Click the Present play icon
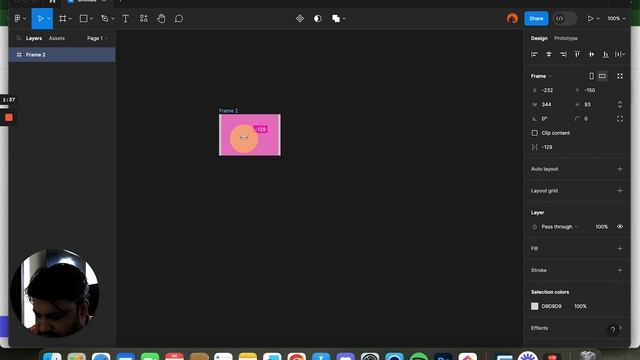Screen dimensions: 640x360 click(590, 18)
